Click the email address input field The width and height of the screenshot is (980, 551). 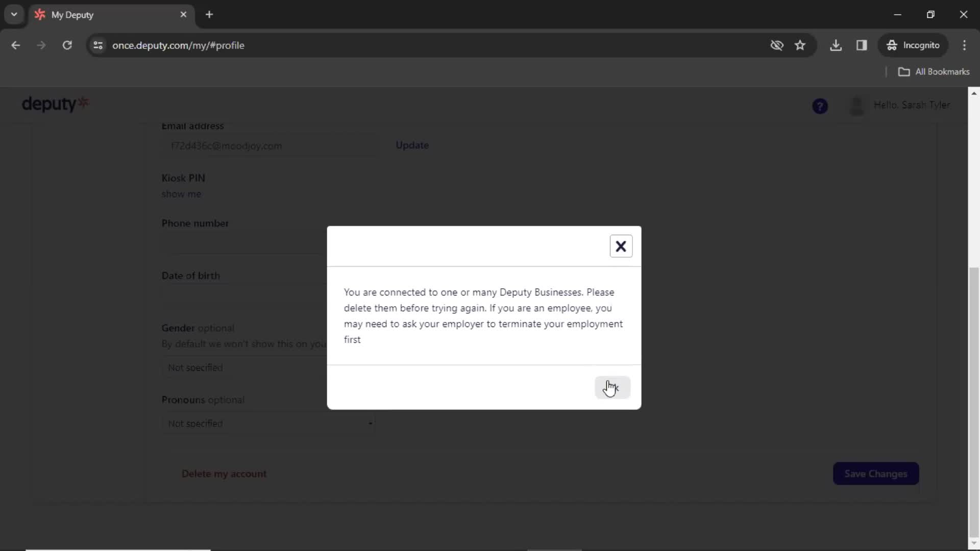[x=269, y=146]
